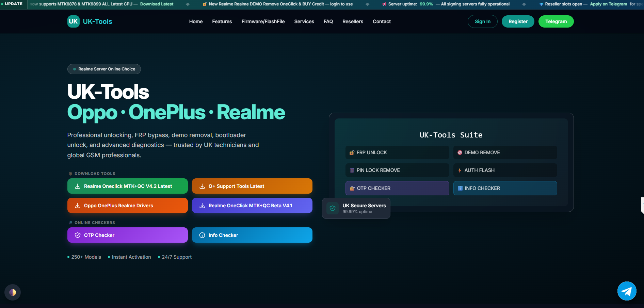Image resolution: width=644 pixels, height=308 pixels.
Task: Click the UK logo icon in header
Action: (x=73, y=21)
